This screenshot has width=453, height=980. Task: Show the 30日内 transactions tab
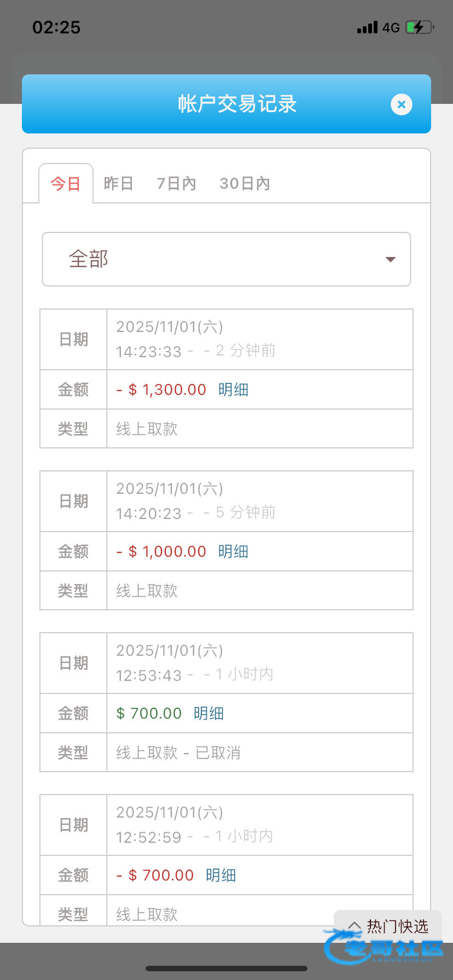point(245,184)
